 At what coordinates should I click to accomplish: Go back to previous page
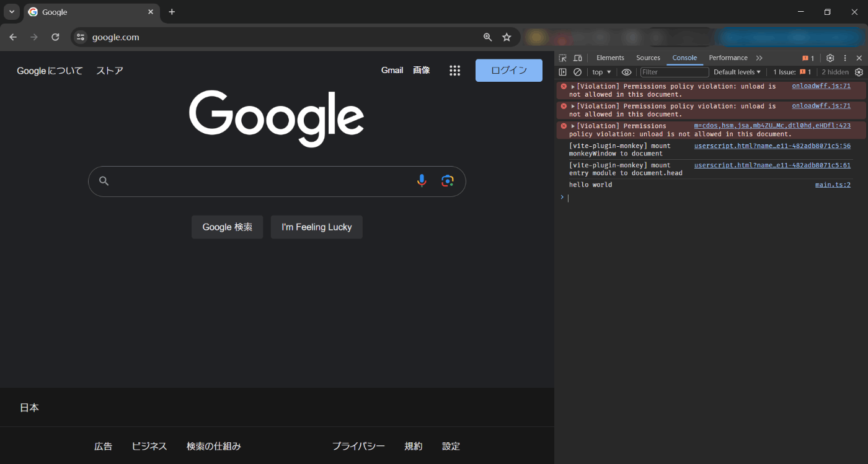pyautogui.click(x=13, y=37)
